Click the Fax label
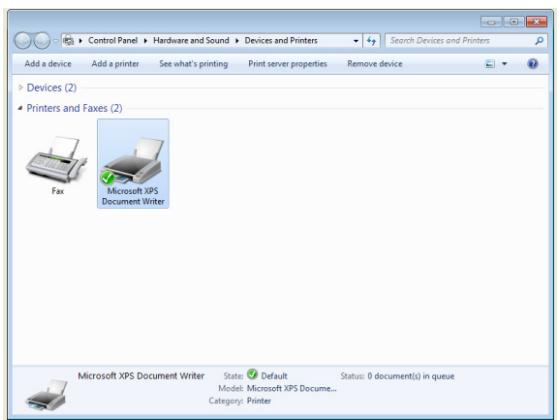The image size is (559, 420). (58, 191)
